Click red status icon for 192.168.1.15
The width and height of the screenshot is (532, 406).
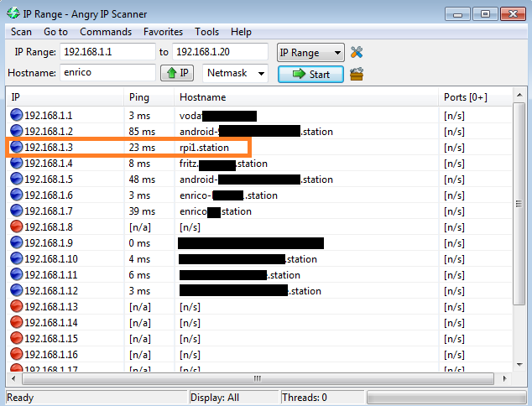16,338
